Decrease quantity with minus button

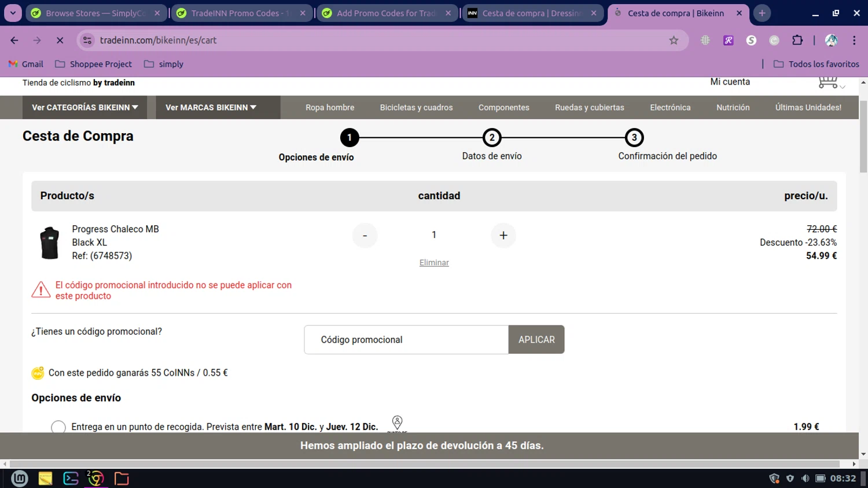(x=365, y=235)
